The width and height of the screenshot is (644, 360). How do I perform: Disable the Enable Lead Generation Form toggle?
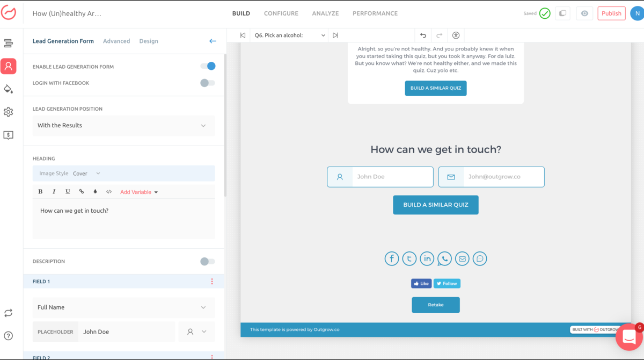click(x=208, y=67)
